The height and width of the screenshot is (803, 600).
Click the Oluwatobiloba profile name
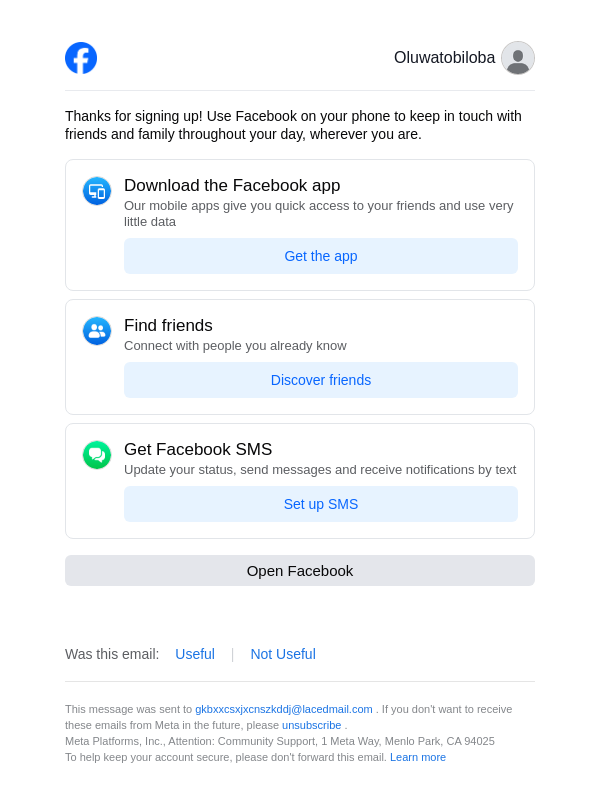444,58
